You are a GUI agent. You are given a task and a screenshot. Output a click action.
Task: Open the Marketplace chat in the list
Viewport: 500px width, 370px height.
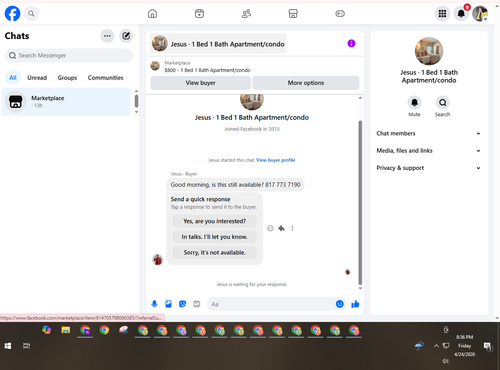coord(66,102)
